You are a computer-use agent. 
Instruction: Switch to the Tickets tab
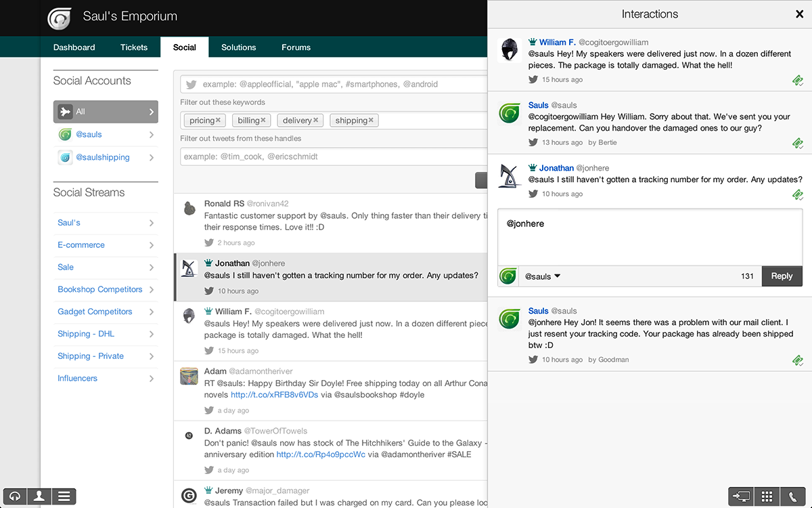pos(134,47)
